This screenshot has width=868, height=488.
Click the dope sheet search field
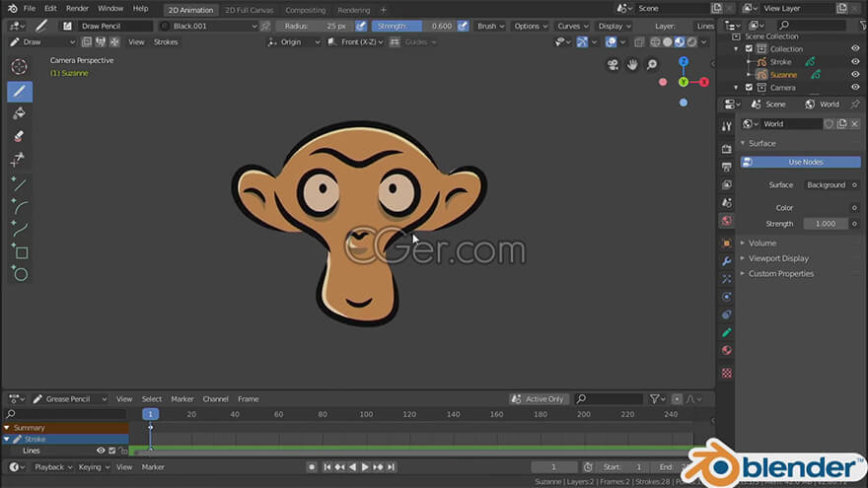[x=609, y=399]
